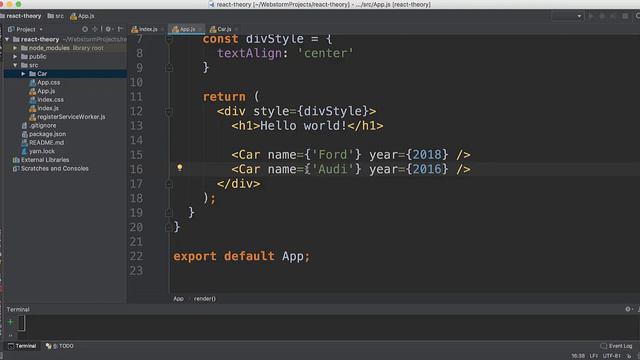The height and width of the screenshot is (360, 640).
Task: Click the lightbulb intention icon on line 16
Action: [180, 168]
